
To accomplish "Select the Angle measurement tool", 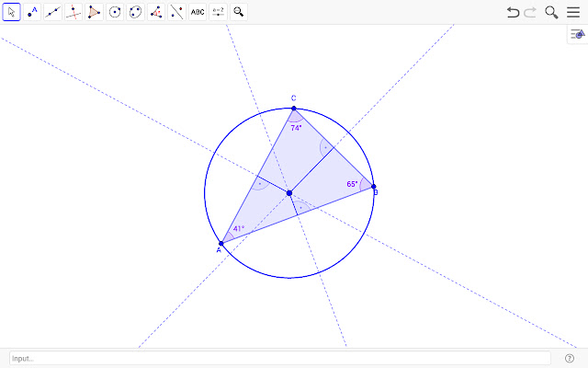I will (156, 12).
